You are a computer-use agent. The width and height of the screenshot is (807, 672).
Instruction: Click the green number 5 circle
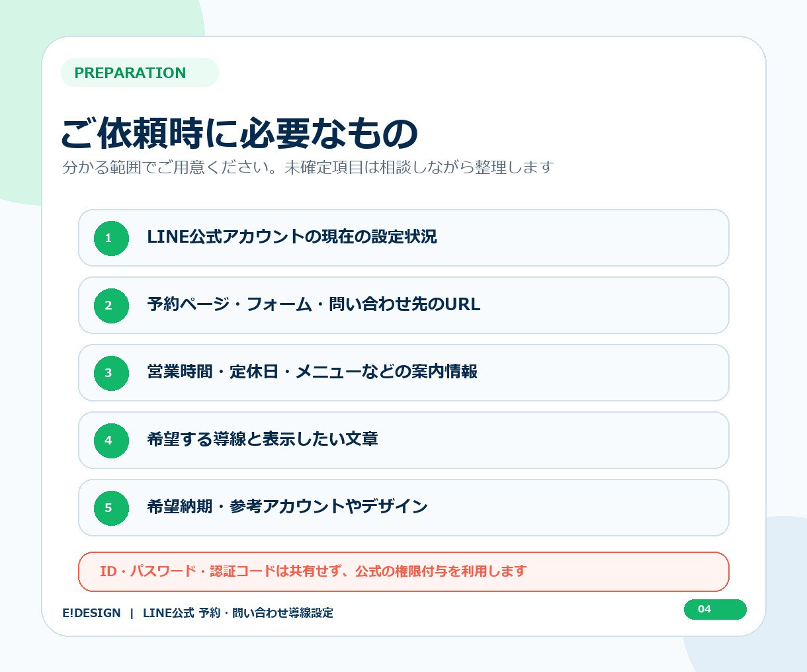111,508
